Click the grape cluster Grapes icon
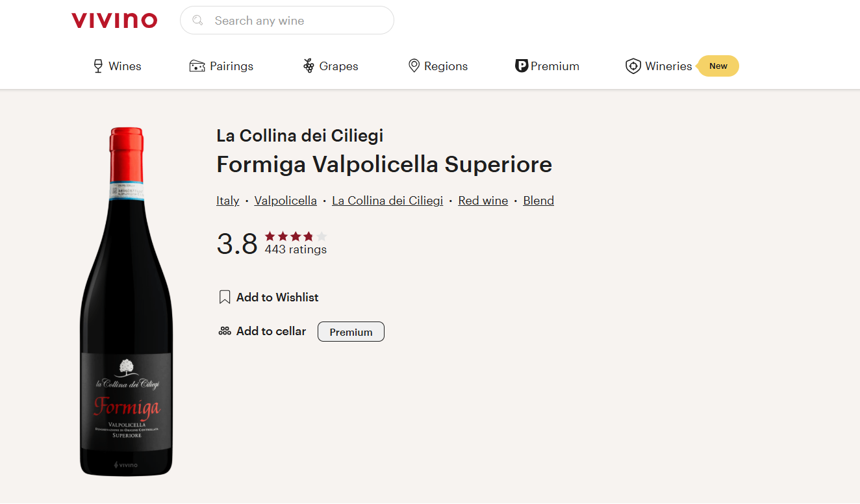Viewport: 860px width, 504px height. pyautogui.click(x=309, y=66)
